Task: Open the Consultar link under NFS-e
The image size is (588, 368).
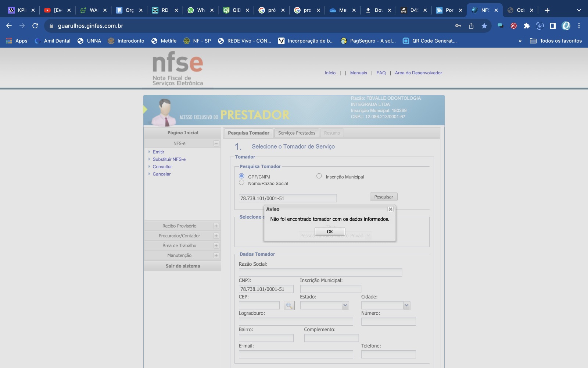Action: [x=162, y=167]
